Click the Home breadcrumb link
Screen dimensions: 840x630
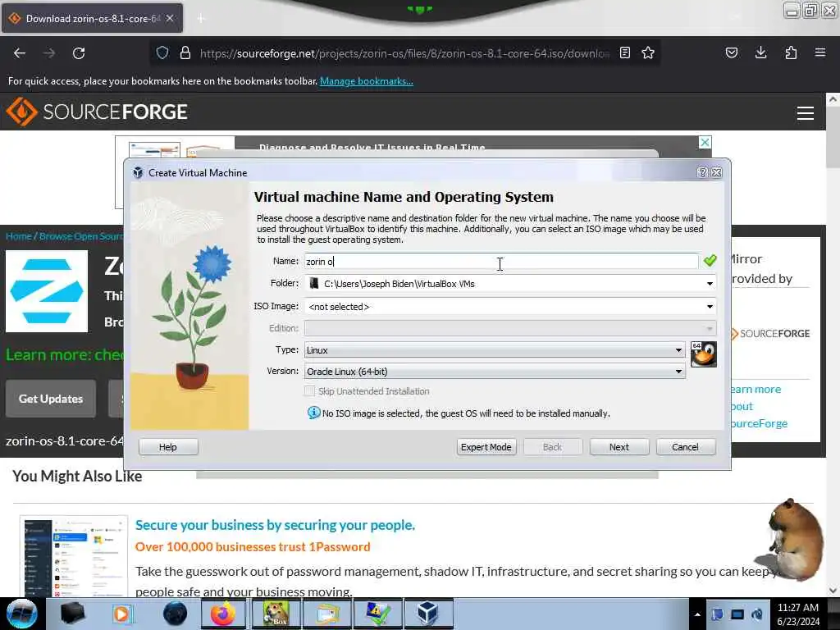(x=19, y=236)
